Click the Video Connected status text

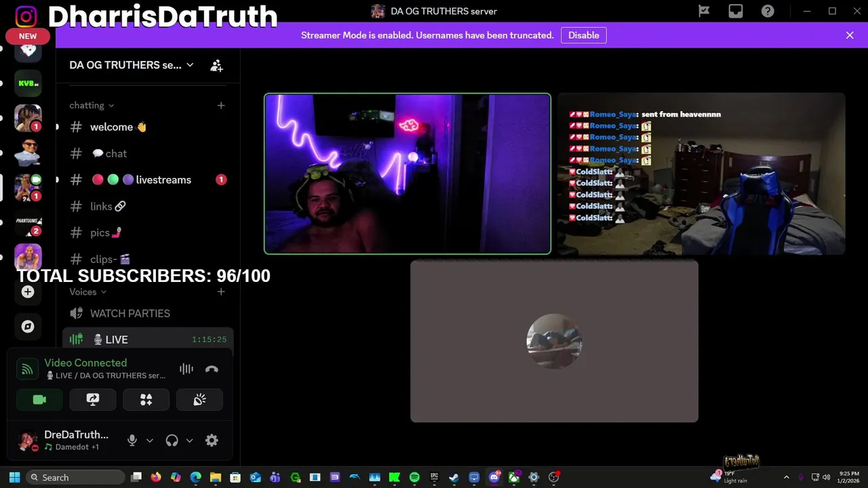pyautogui.click(x=85, y=363)
